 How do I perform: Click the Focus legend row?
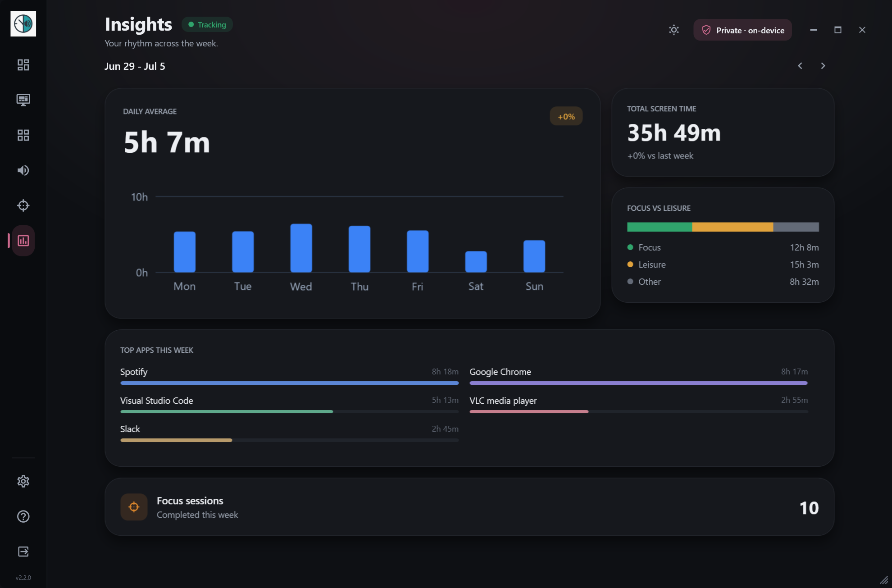tap(723, 247)
